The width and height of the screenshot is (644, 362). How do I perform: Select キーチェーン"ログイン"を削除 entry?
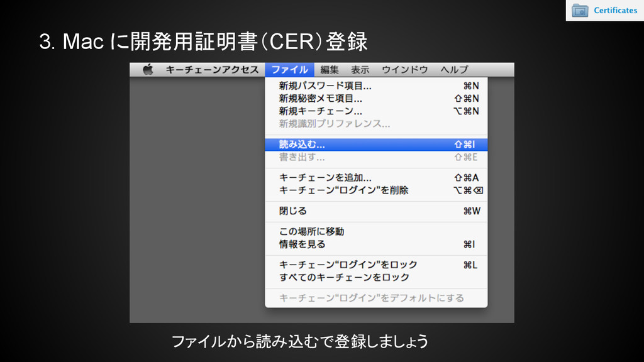point(376,190)
